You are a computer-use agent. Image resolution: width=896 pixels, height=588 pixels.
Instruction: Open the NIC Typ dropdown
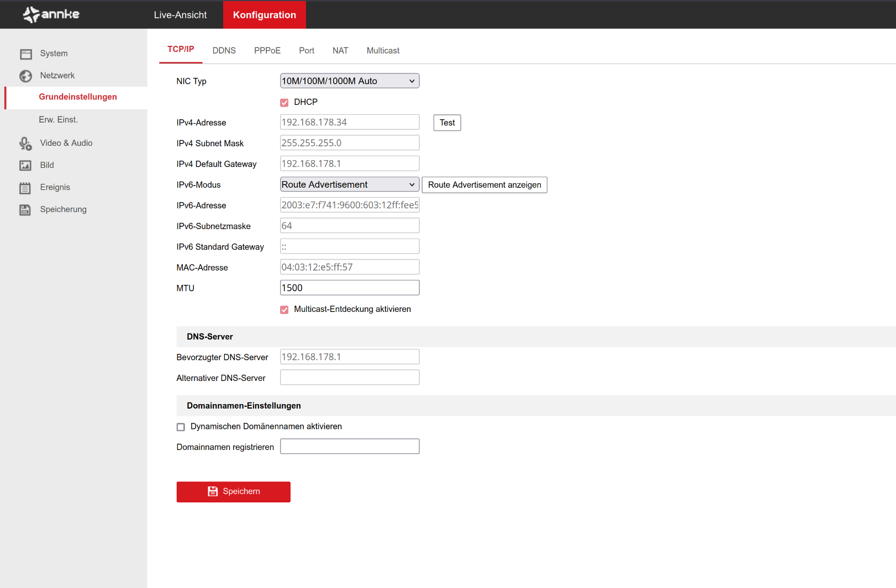349,81
